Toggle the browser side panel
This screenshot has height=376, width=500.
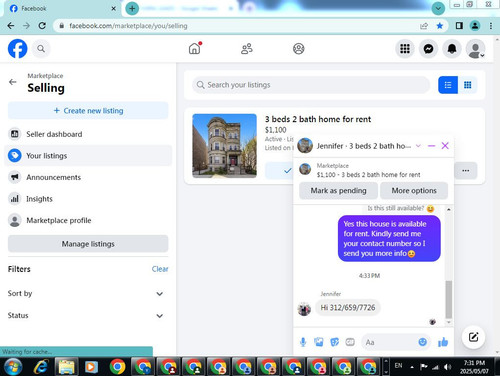tap(459, 26)
